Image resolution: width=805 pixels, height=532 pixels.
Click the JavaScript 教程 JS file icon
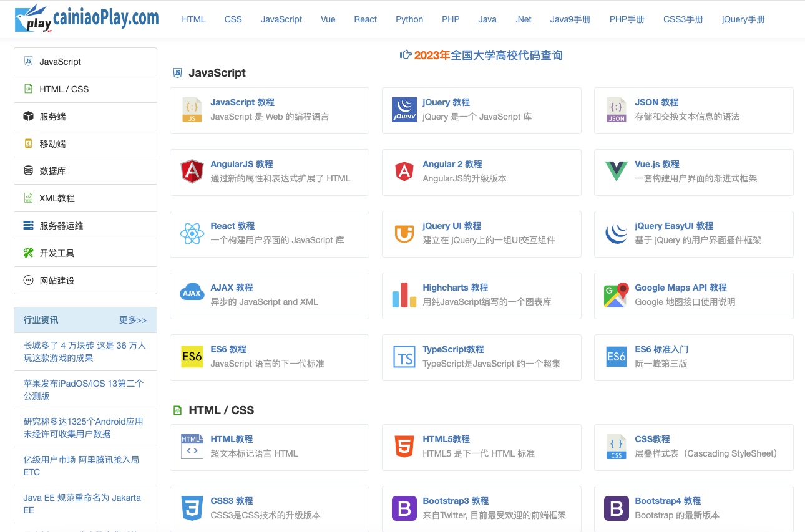(192, 110)
